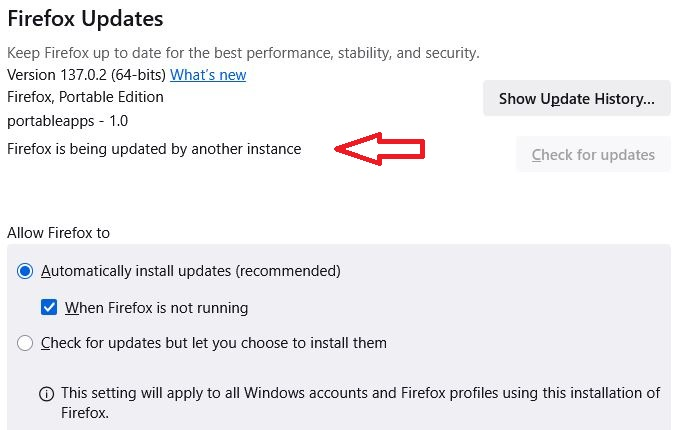This screenshot has height=430, width=675.
Task: Select the Automatically install updates radio circle
Action: (25, 271)
